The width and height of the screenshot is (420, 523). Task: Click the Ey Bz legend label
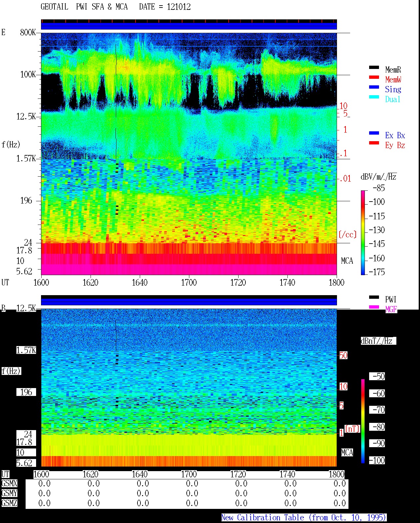tap(395, 145)
